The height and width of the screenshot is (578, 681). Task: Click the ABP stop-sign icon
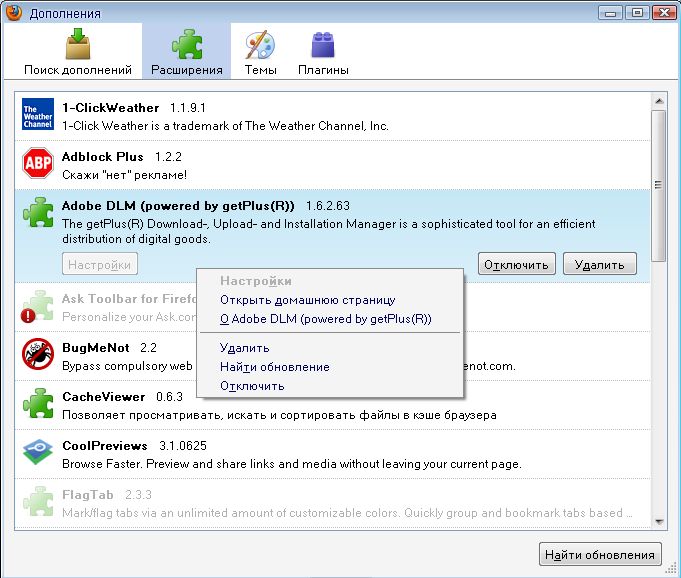click(x=38, y=163)
